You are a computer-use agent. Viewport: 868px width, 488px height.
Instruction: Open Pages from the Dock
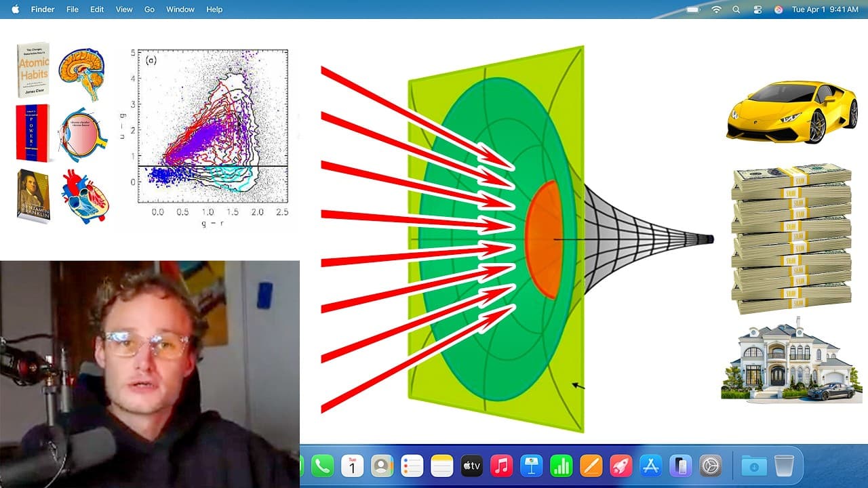[591, 466]
